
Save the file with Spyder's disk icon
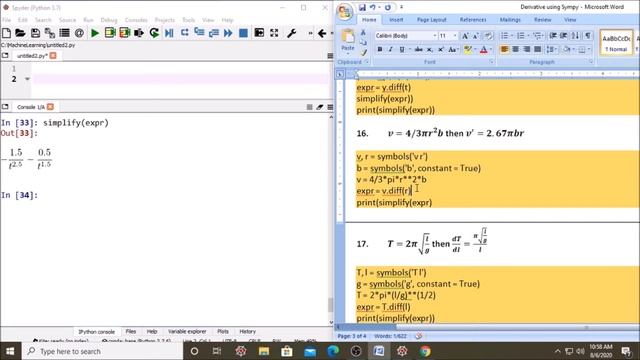pyautogui.click(x=36, y=33)
